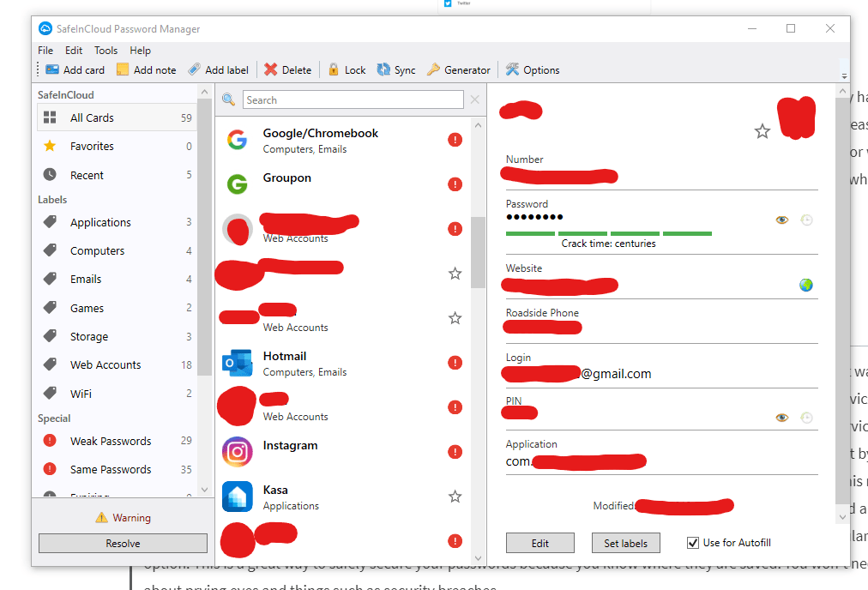868x590 pixels.
Task: Select All Cards in the sidebar
Action: coord(117,117)
